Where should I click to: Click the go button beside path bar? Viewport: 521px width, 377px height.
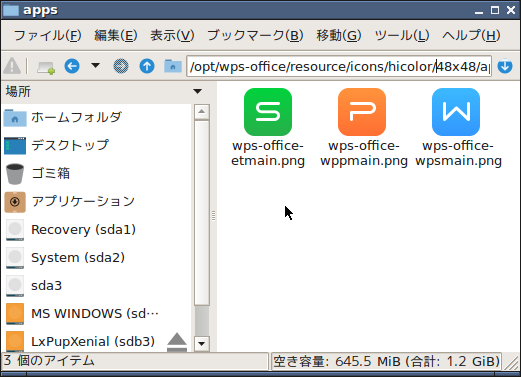coord(505,66)
